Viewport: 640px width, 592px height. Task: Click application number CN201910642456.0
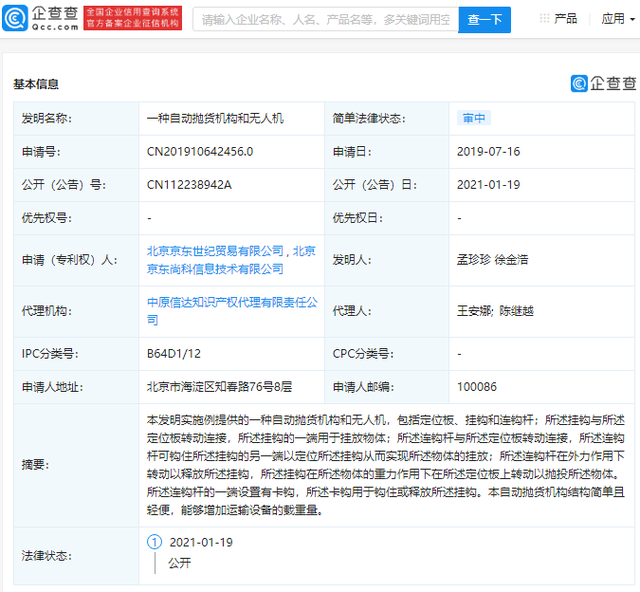200,151
